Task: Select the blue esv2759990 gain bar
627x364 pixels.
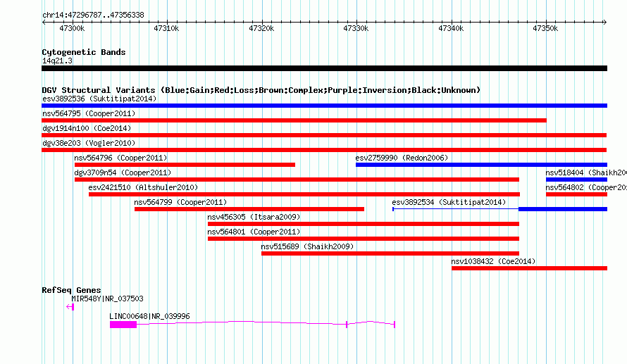Action: tap(481, 165)
